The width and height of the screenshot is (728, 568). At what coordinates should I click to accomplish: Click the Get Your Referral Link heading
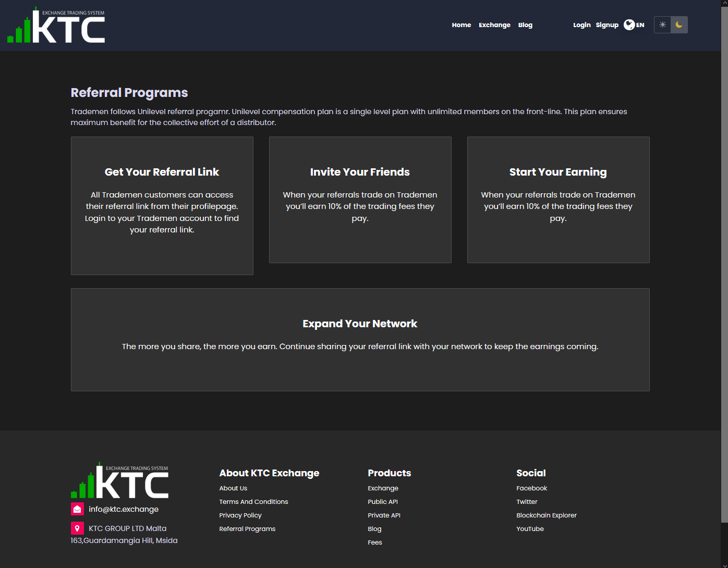(162, 172)
